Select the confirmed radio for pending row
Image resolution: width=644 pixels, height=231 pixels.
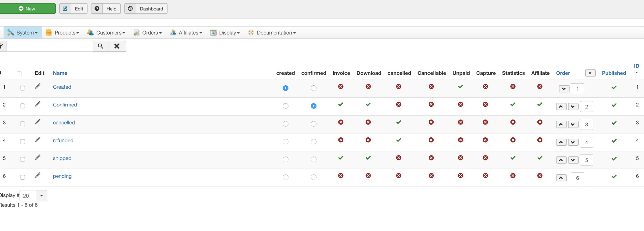[314, 177]
